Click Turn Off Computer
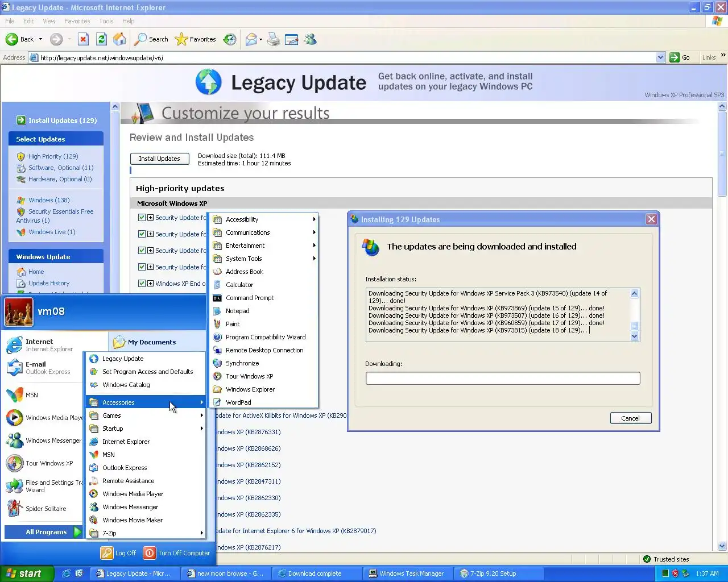 pos(177,553)
